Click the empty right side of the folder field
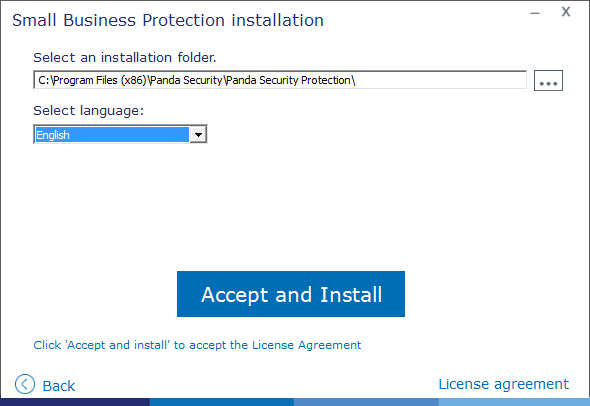Image resolution: width=590 pixels, height=406 pixels. [x=440, y=80]
